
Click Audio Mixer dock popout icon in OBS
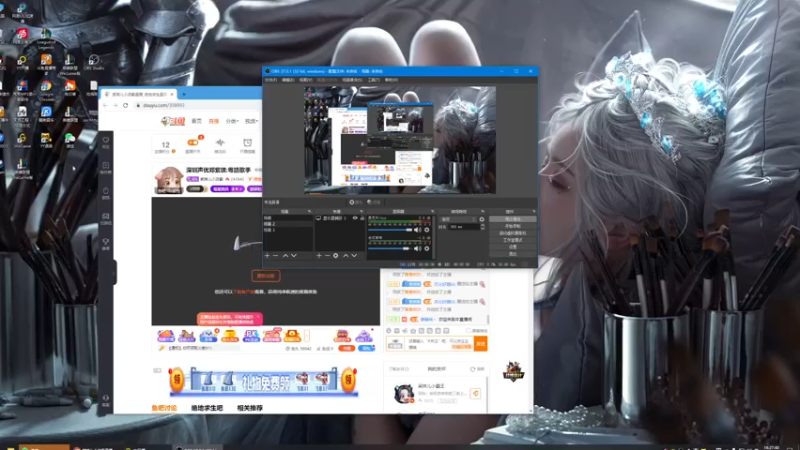pyautogui.click(x=432, y=211)
